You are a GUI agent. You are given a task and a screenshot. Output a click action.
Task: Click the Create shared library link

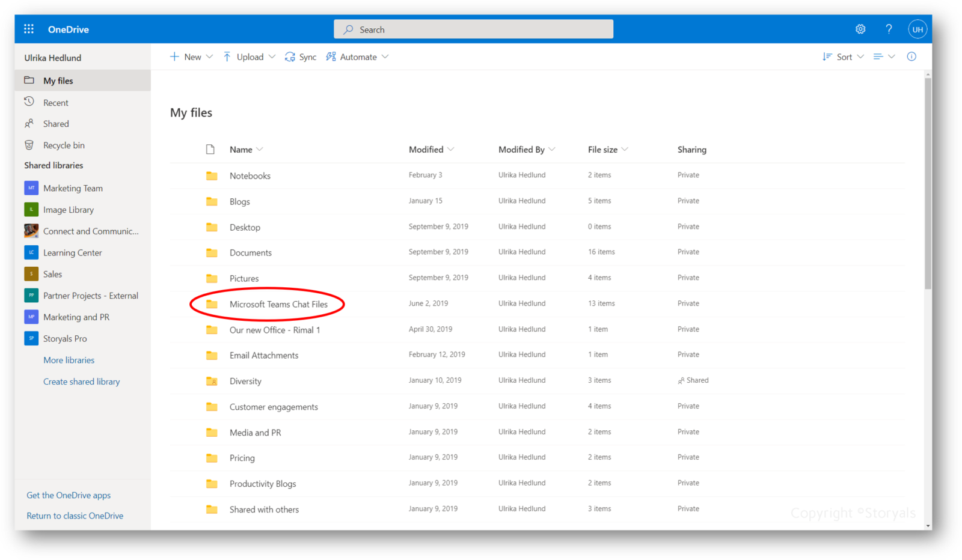pyautogui.click(x=81, y=381)
